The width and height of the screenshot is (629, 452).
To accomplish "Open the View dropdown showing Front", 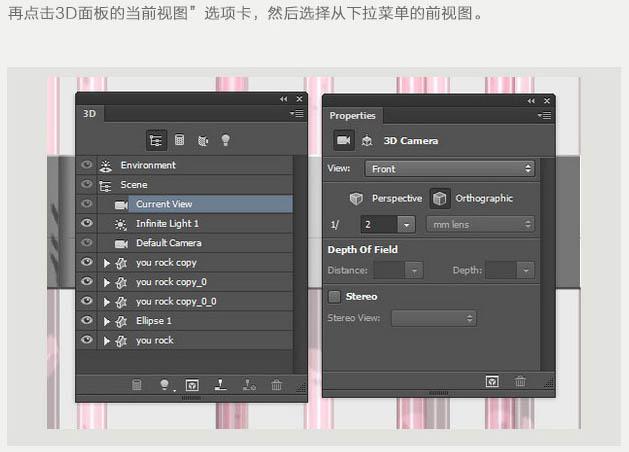I will [450, 169].
